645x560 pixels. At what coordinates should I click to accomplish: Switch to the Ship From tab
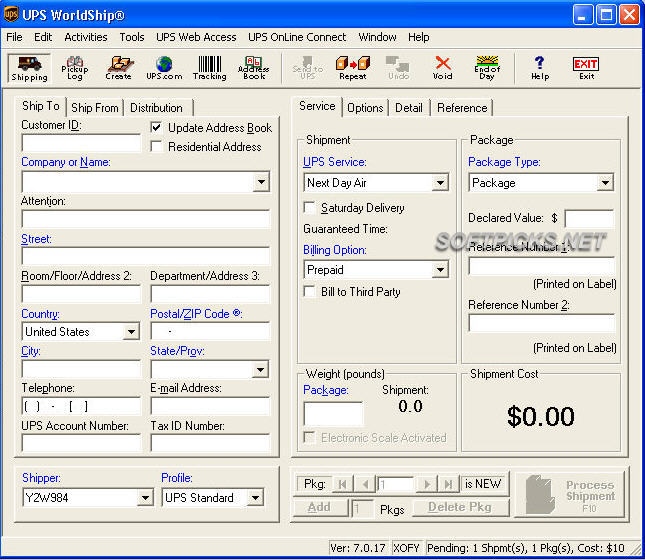[95, 108]
